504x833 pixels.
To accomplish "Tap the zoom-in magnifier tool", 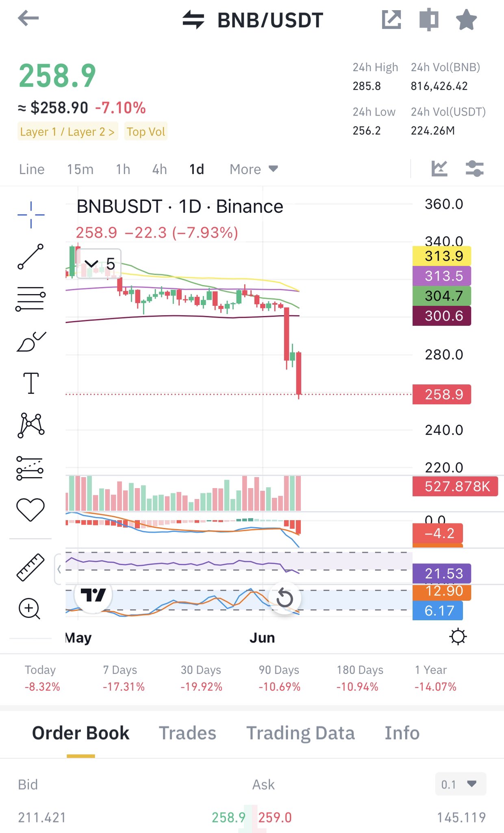I will tap(29, 609).
